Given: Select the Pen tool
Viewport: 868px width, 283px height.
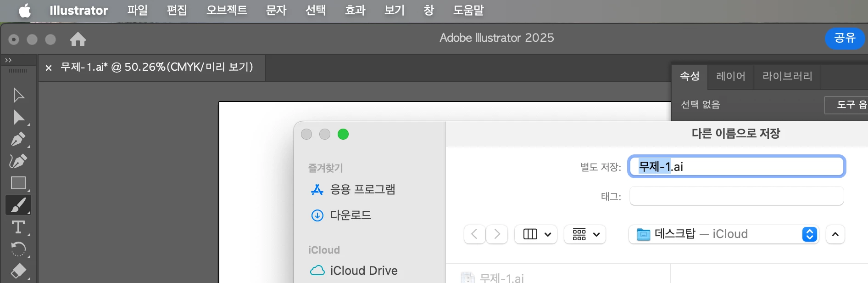Looking at the screenshot, I should pyautogui.click(x=18, y=139).
